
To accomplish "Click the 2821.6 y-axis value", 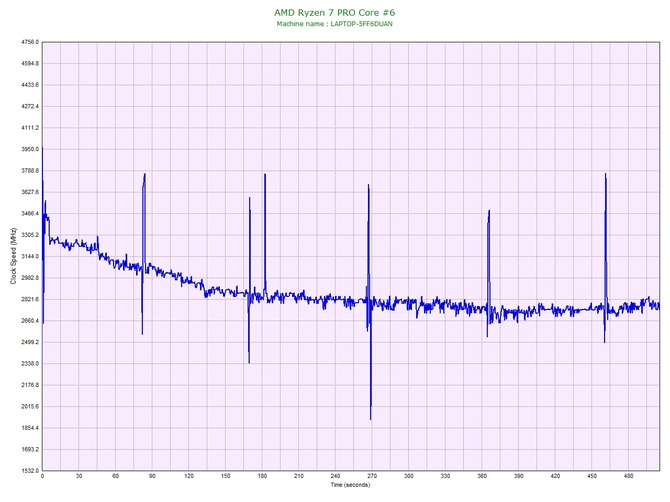I will (x=30, y=299).
